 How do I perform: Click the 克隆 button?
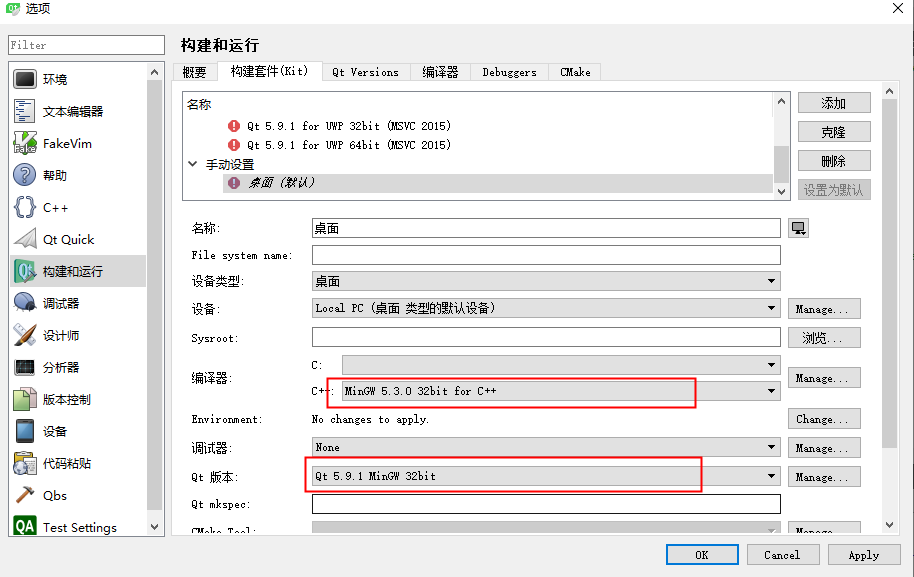(x=834, y=132)
